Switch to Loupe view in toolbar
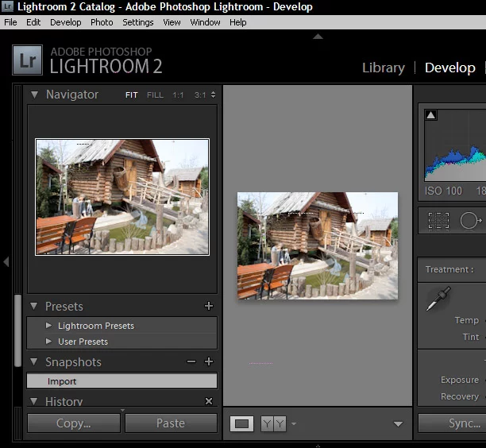 (x=242, y=423)
